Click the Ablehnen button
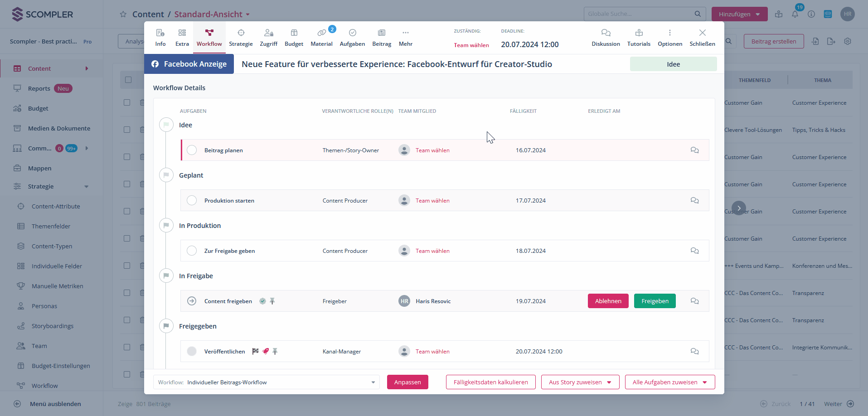This screenshot has height=416, width=868. [608, 301]
